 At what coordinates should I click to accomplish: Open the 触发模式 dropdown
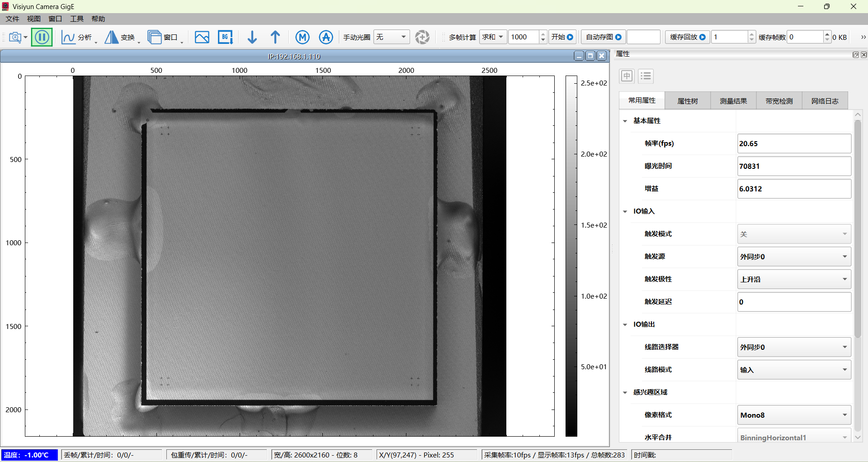coord(794,234)
